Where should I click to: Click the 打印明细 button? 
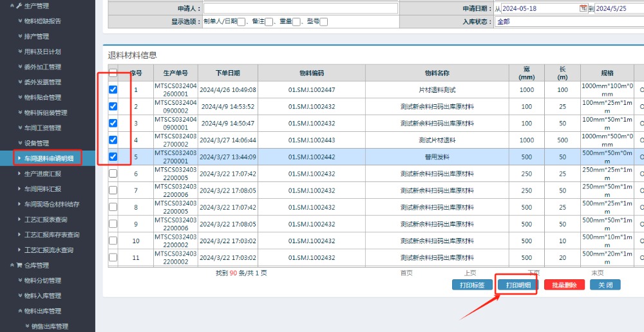[518, 285]
